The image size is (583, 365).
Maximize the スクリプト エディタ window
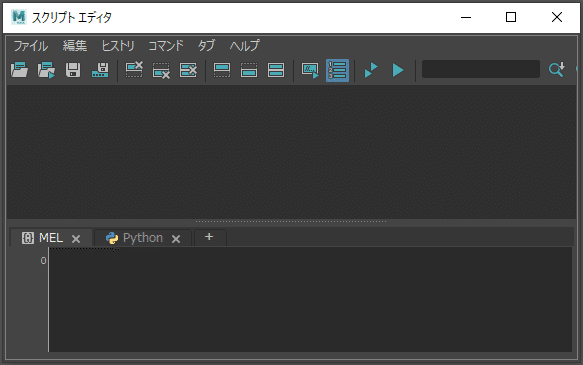coord(511,17)
